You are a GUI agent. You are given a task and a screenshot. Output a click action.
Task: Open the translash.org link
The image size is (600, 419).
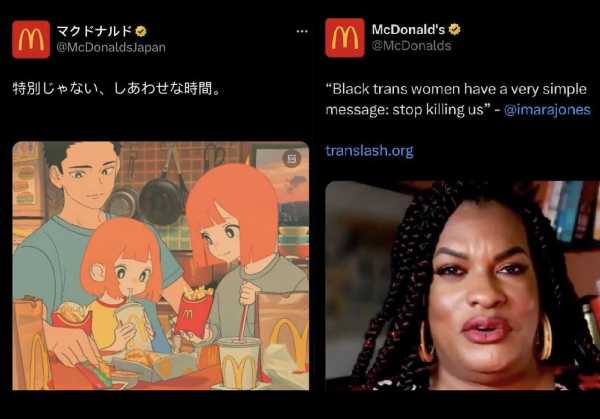(x=369, y=151)
